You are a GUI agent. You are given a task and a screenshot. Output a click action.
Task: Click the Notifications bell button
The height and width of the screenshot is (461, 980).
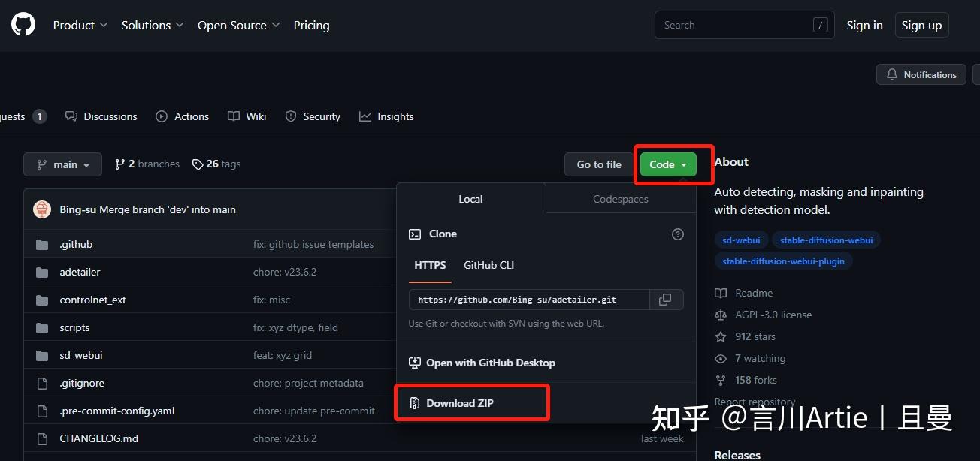[x=921, y=74]
